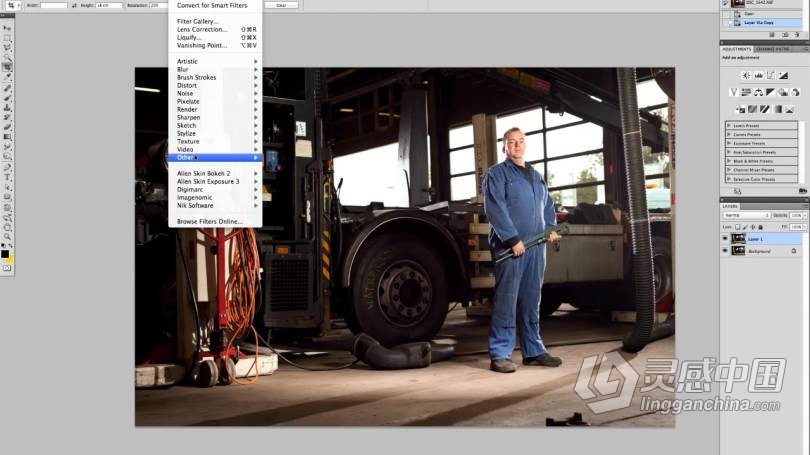Select the Lasso tool
The height and width of the screenshot is (455, 810).
(x=7, y=48)
